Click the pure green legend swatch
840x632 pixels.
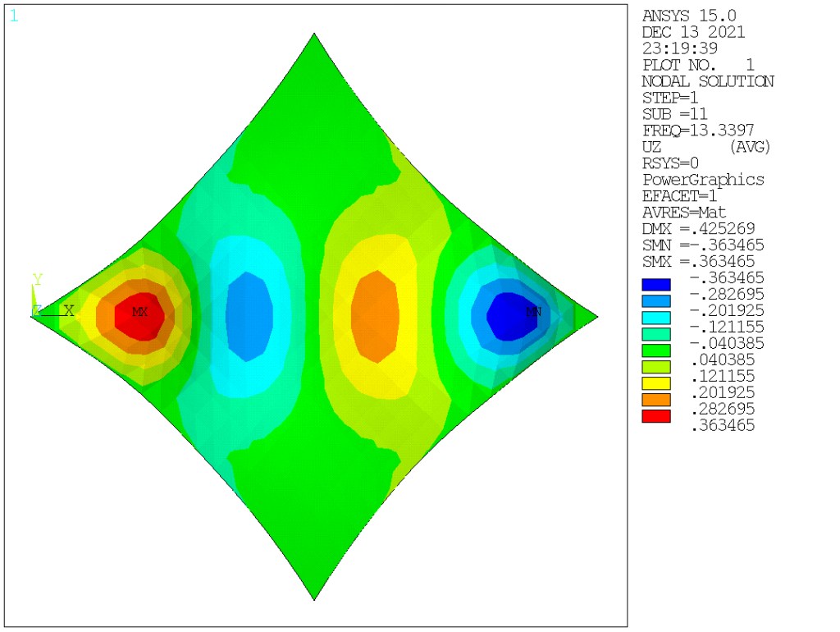[x=656, y=350]
